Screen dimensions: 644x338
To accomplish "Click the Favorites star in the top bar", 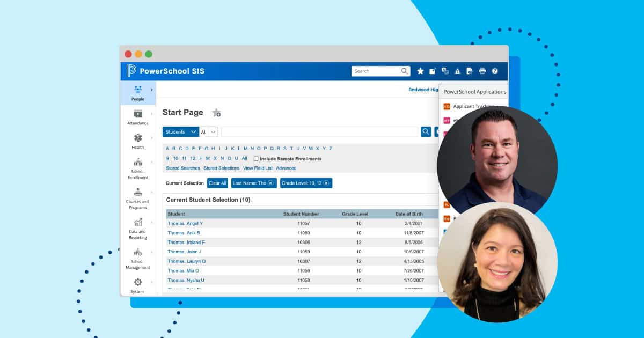I will pos(420,71).
